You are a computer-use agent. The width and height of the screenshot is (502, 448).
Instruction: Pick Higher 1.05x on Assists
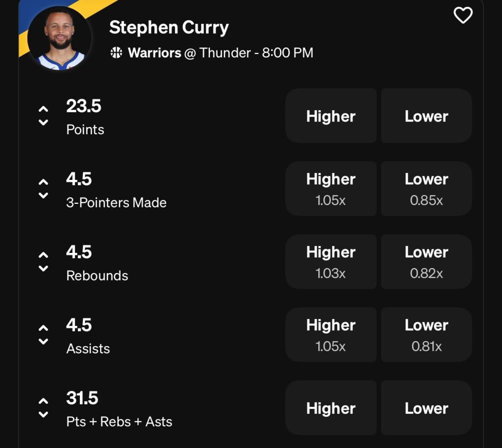coord(331,334)
